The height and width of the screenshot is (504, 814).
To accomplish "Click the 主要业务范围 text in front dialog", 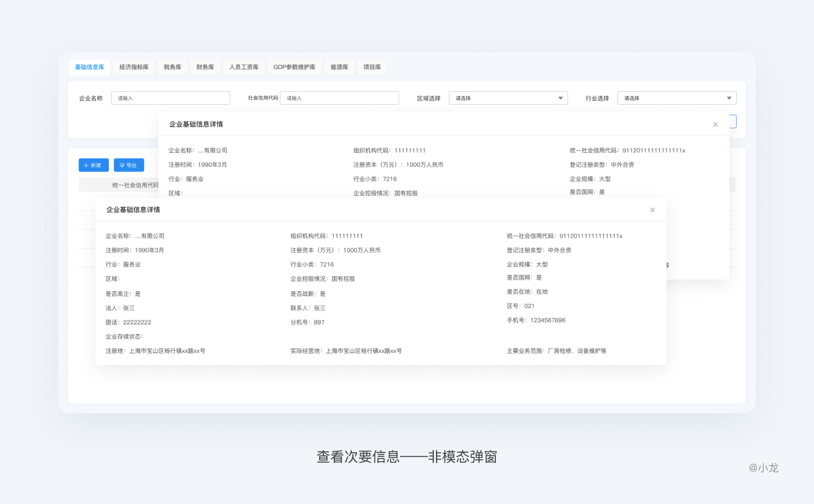I will [556, 351].
